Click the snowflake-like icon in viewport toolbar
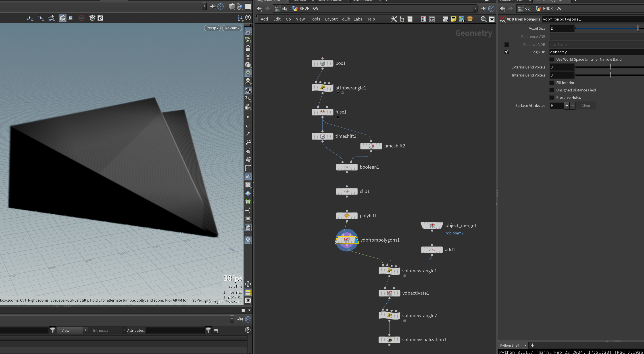This screenshot has width=644, height=354. click(x=100, y=18)
